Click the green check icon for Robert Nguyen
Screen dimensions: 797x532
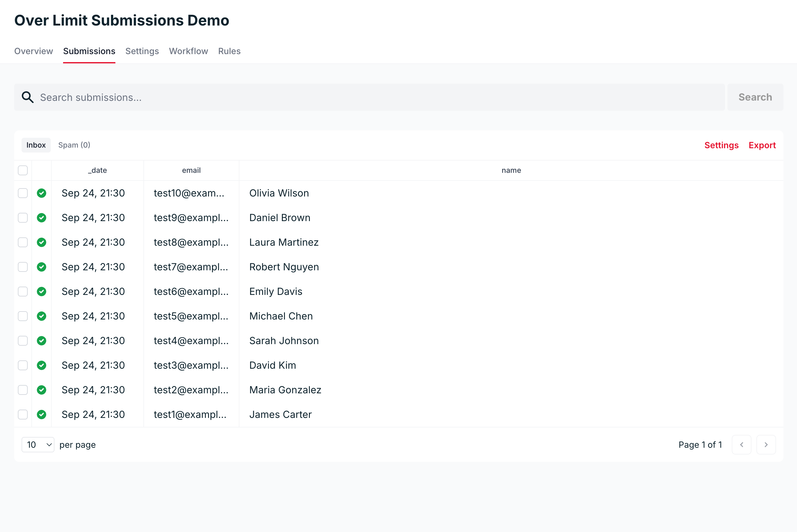(x=42, y=267)
